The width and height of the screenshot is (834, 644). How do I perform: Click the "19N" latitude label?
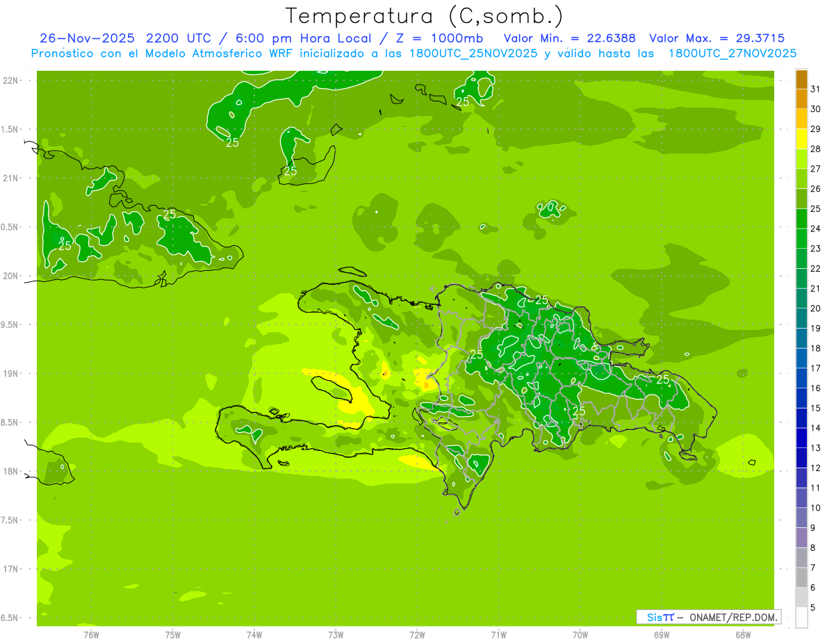pyautogui.click(x=10, y=374)
